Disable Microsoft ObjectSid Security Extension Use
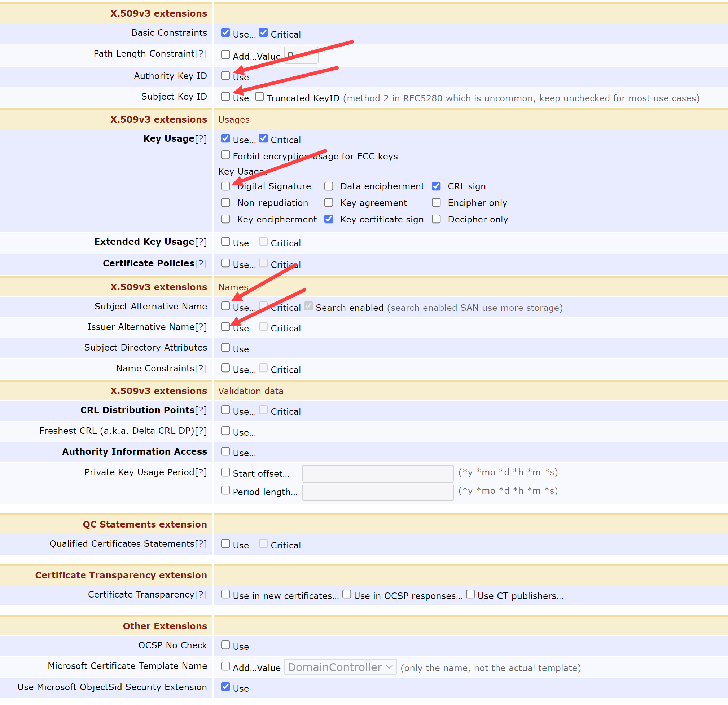Image resolution: width=728 pixels, height=705 pixels. [x=225, y=687]
